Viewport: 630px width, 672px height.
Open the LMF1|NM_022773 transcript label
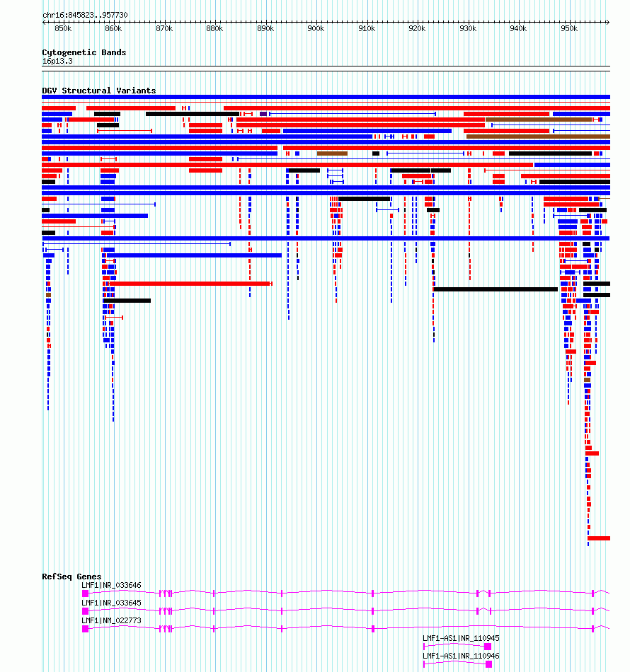click(111, 620)
